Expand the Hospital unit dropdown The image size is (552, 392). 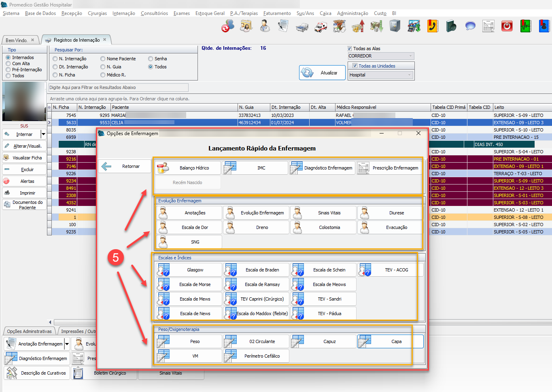tap(381, 75)
